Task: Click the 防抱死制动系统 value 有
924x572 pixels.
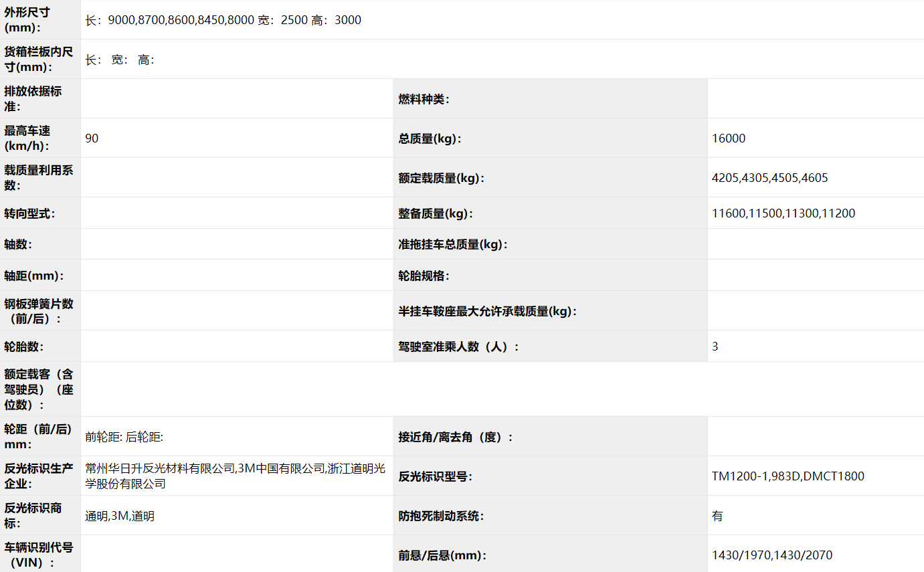Action: coord(717,516)
